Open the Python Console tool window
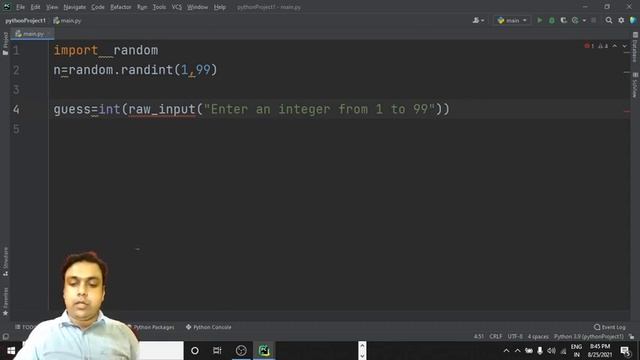The image size is (640, 360). (x=209, y=327)
